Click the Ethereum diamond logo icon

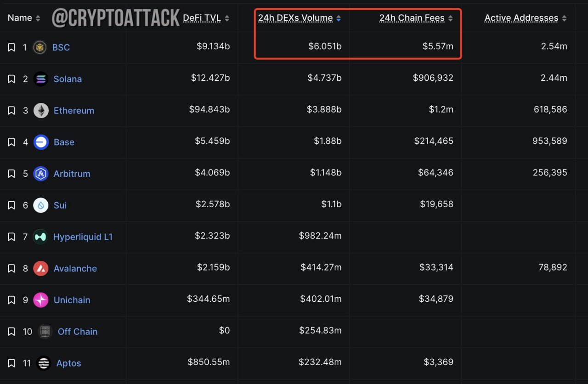point(41,111)
